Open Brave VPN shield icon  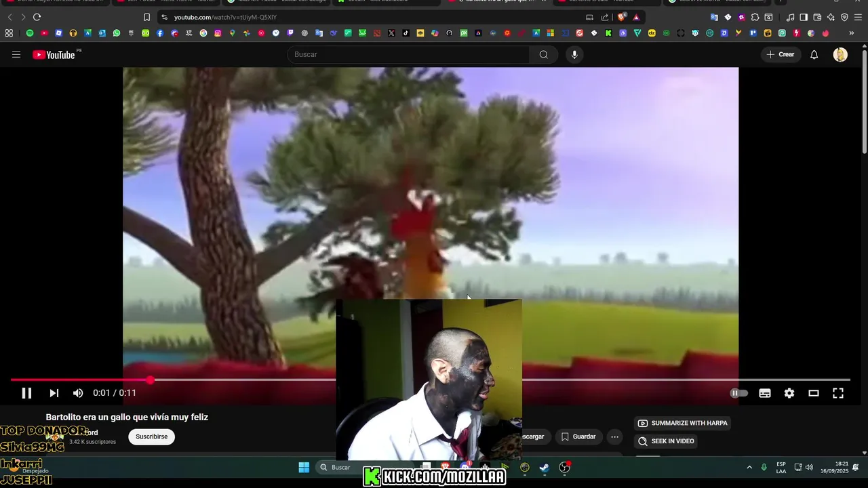click(x=844, y=17)
